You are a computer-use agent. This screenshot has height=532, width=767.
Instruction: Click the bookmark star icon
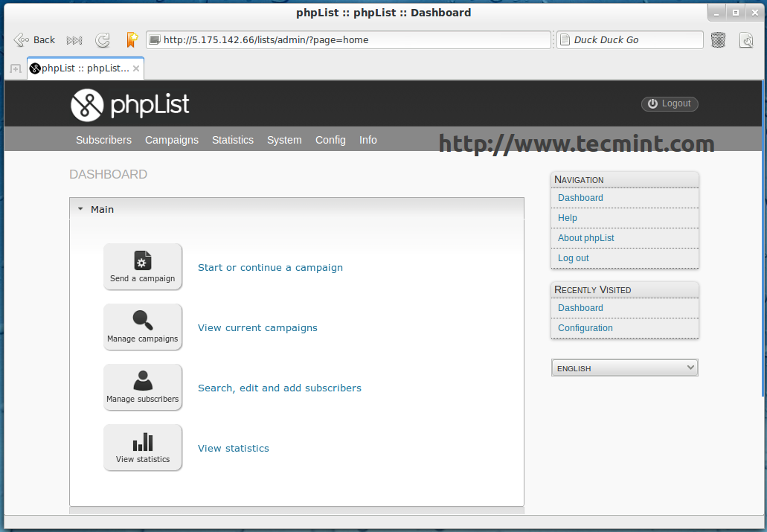pos(132,39)
